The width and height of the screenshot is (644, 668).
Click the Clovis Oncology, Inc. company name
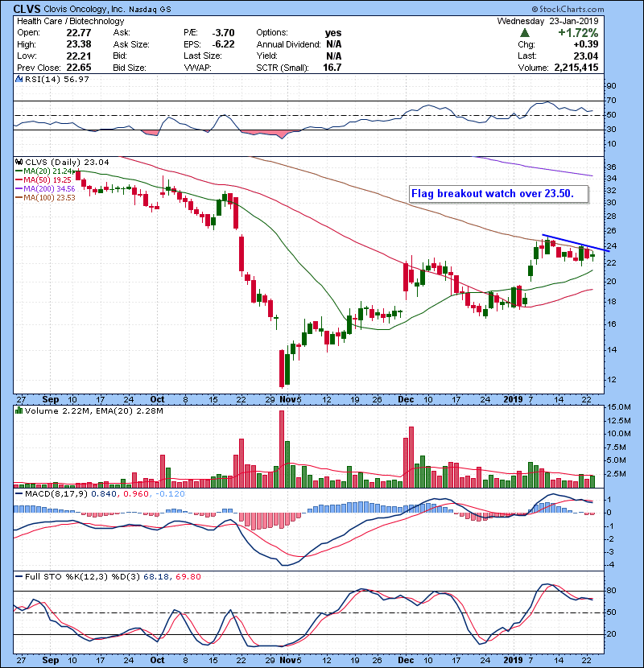click(85, 9)
